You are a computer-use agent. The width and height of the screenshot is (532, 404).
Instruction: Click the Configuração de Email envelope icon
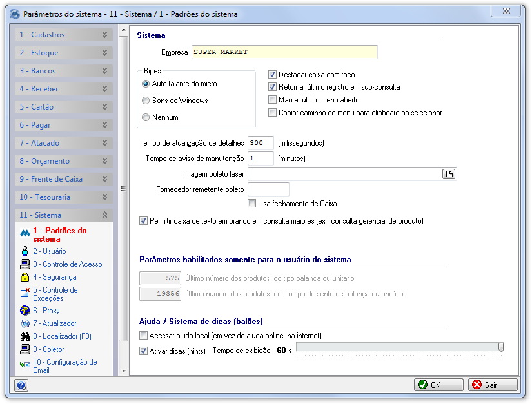point(25,365)
